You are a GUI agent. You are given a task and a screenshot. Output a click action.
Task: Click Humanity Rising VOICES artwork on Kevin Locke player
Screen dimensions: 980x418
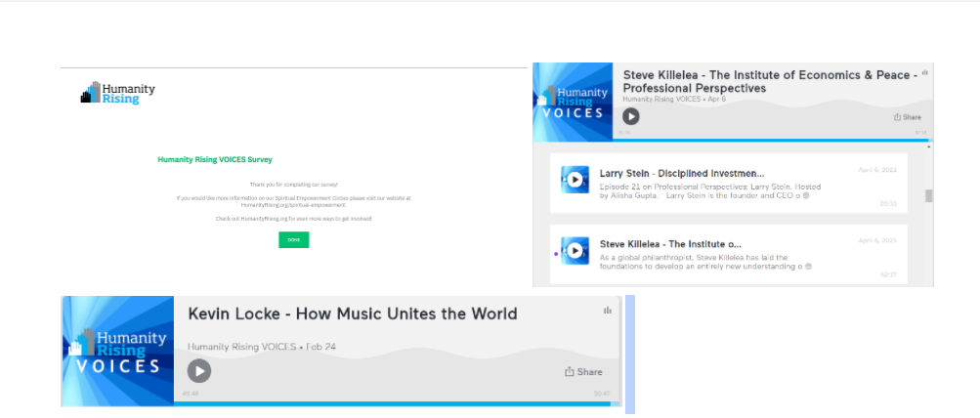point(117,352)
